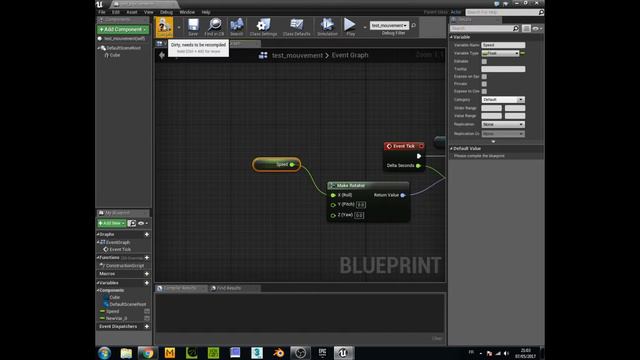This screenshot has width=640, height=360.
Task: Click the Variable Name field containing Speed
Action: click(503, 45)
